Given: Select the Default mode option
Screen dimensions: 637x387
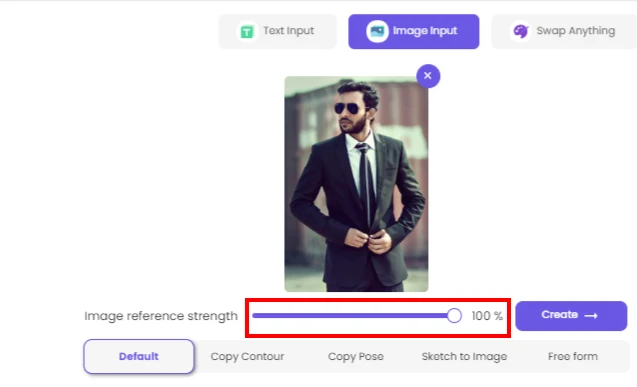Looking at the screenshot, I should (139, 357).
